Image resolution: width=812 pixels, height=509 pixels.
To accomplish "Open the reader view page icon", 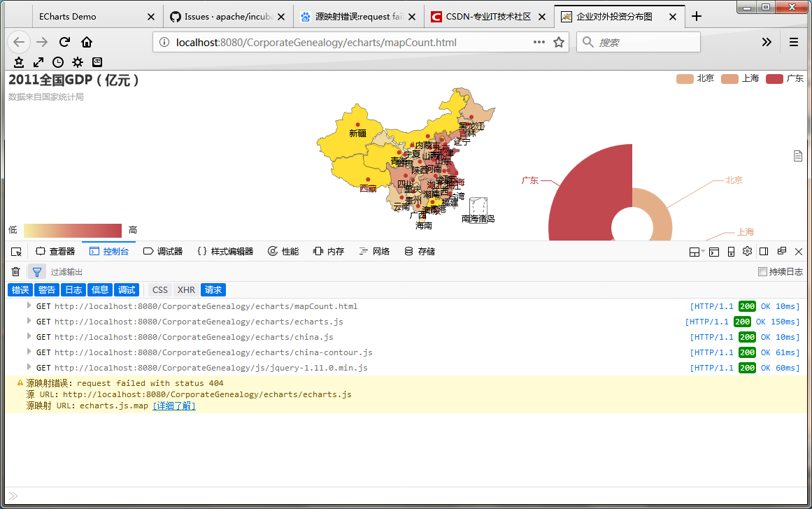I will (798, 156).
